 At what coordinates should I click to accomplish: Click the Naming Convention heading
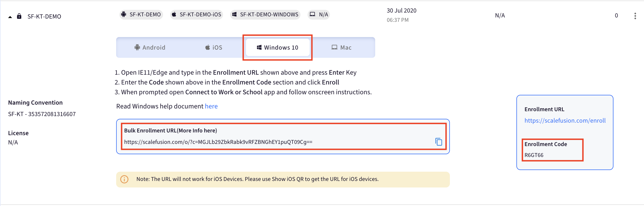coord(35,103)
